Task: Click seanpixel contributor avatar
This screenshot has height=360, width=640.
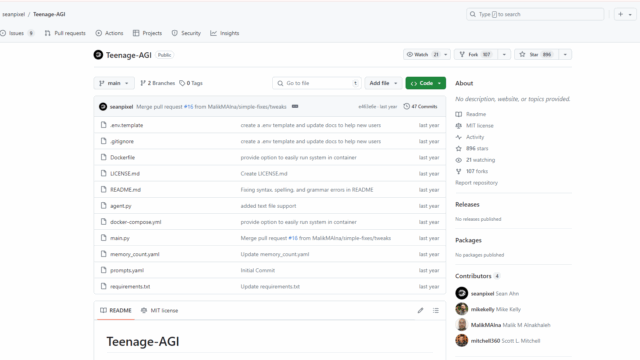Action: [x=462, y=293]
